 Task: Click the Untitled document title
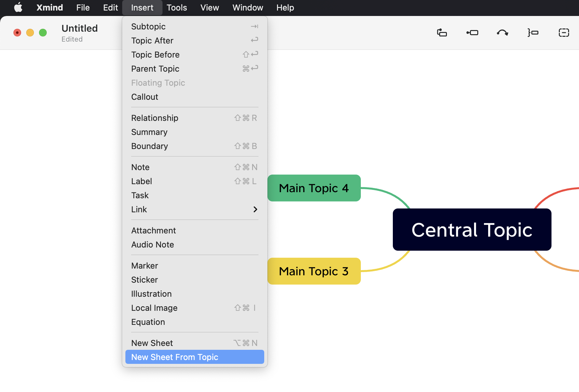click(x=80, y=28)
